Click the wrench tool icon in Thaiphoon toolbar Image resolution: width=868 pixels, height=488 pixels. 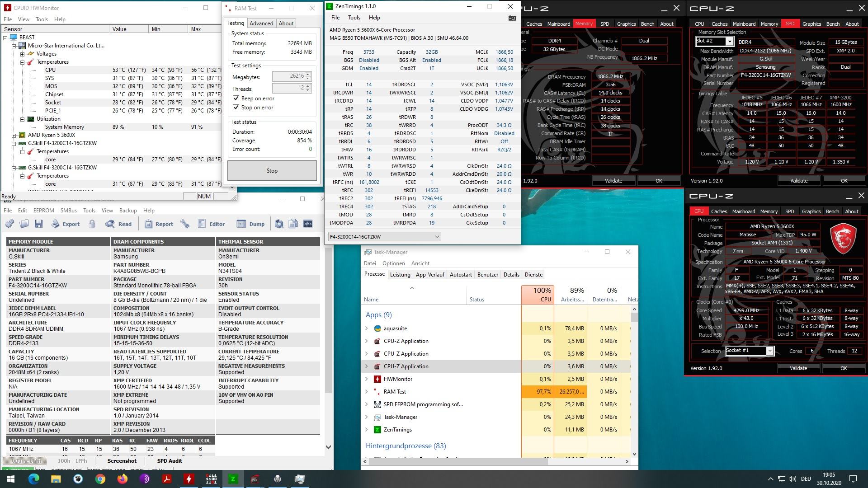pyautogui.click(x=185, y=224)
